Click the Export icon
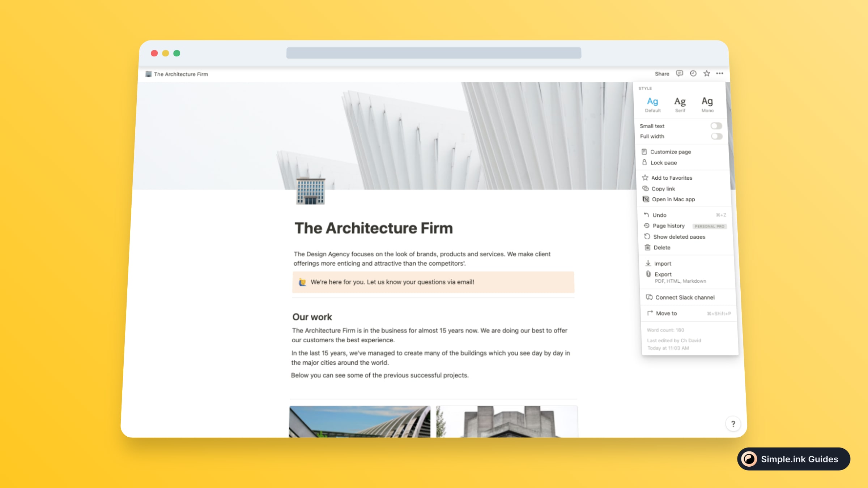 [648, 274]
